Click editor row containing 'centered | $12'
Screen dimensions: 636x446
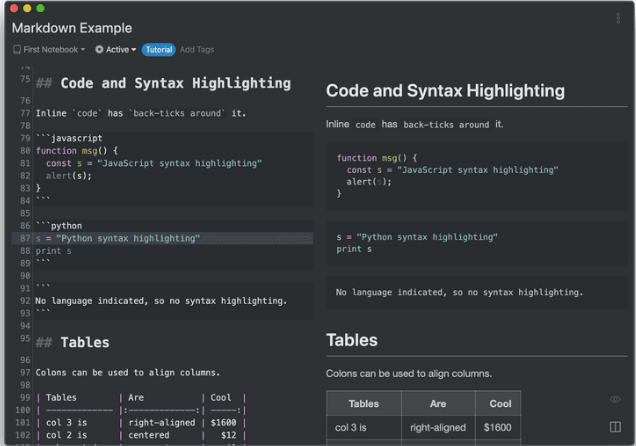pos(141,435)
